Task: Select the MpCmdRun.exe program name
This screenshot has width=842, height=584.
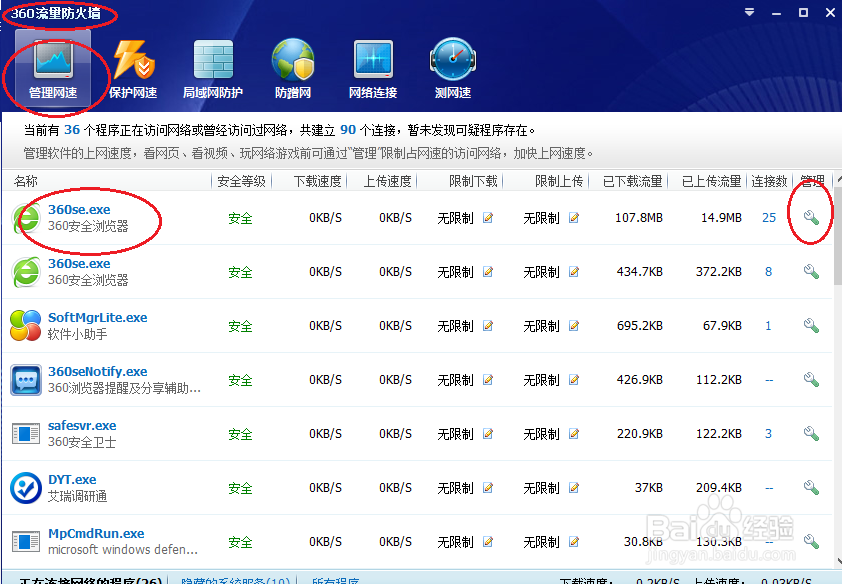Action: tap(96, 533)
